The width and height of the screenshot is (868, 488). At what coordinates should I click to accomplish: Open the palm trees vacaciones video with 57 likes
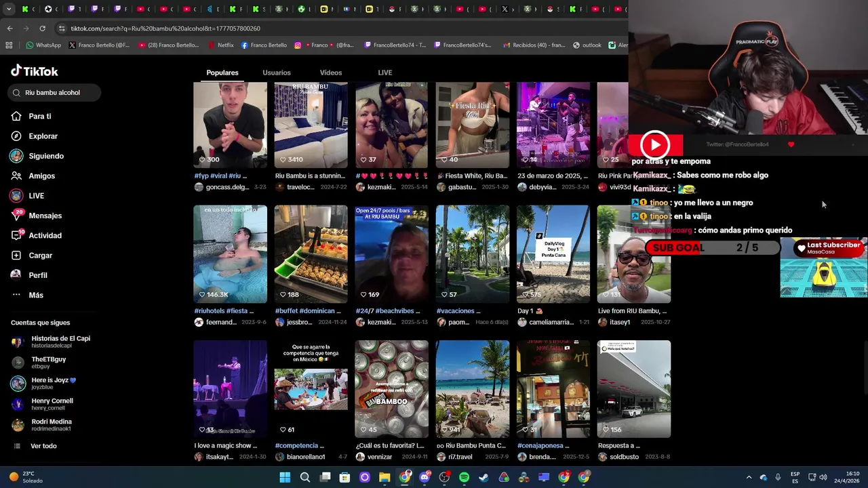tap(473, 254)
